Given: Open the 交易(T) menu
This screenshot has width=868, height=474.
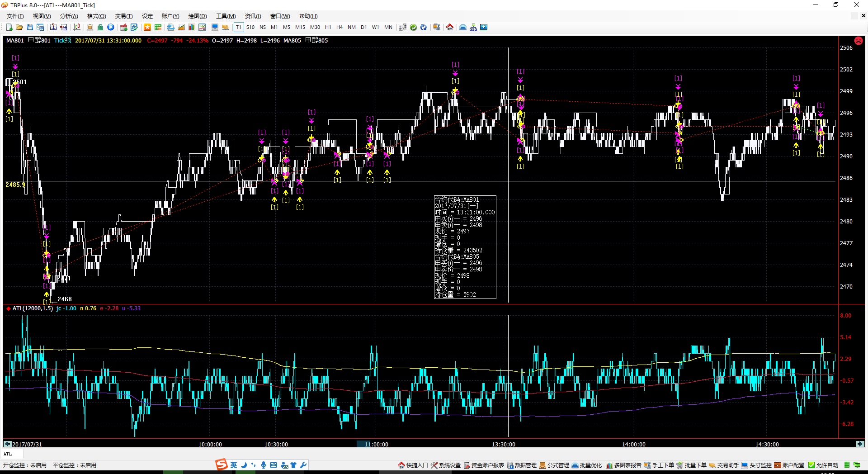Looking at the screenshot, I should pyautogui.click(x=124, y=16).
